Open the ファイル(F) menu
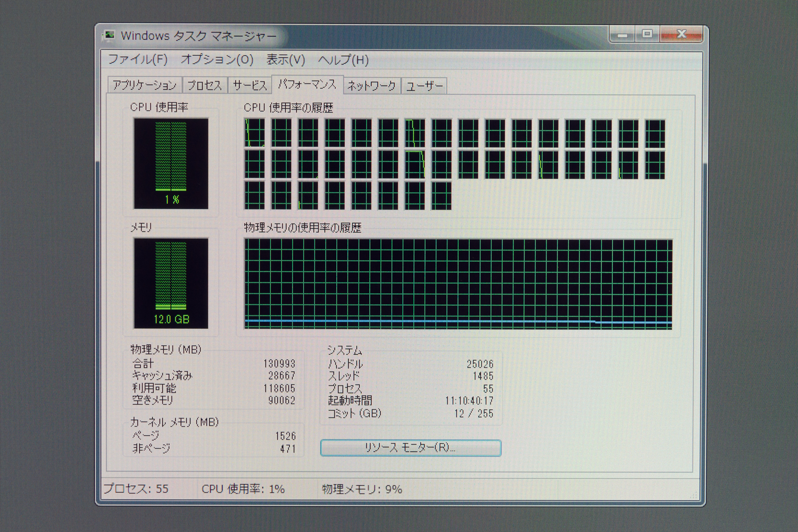The width and height of the screenshot is (798, 532). coord(138,60)
